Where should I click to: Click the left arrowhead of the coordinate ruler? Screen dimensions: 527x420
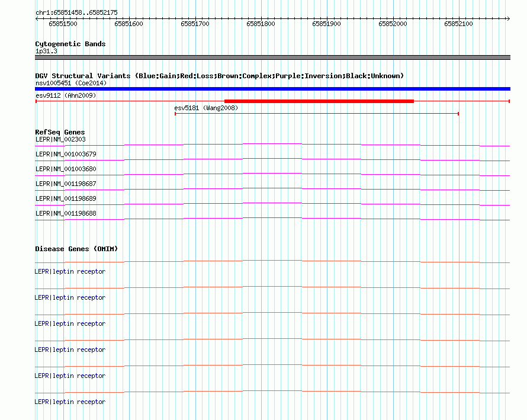37,19
